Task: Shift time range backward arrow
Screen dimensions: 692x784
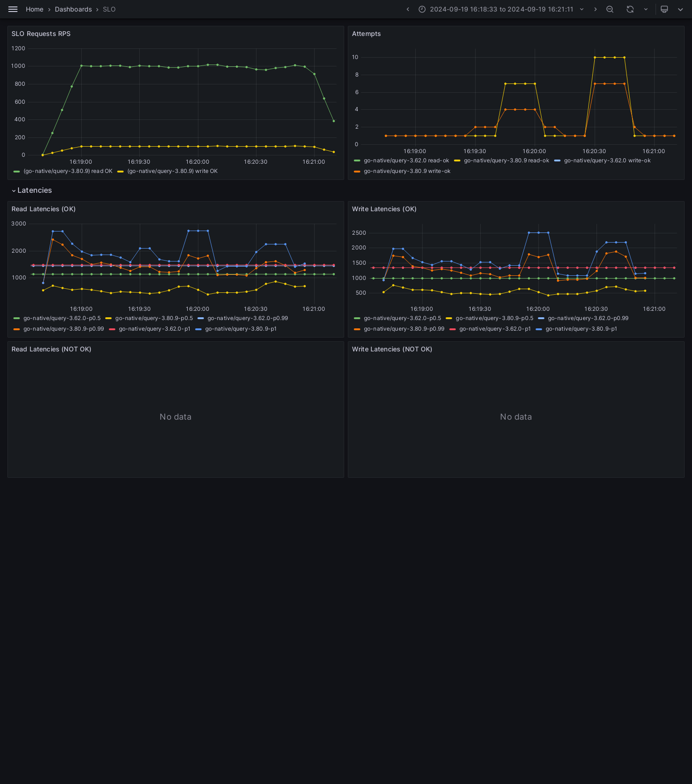Action: (x=408, y=9)
